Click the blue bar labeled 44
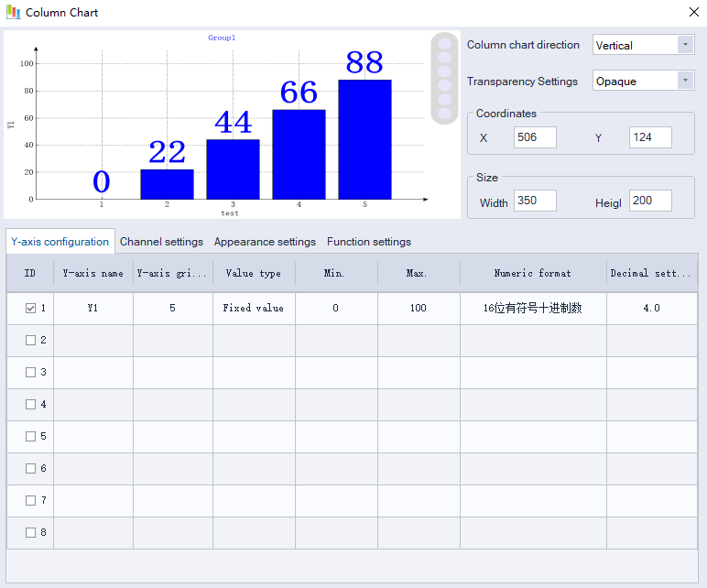Screen dimensions: 707x588 (x=234, y=169)
